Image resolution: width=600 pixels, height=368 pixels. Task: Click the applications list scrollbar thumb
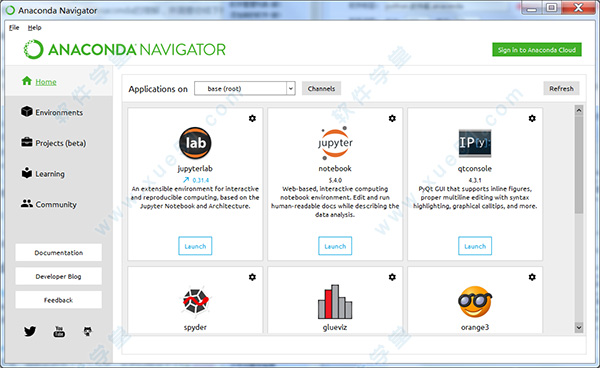(x=579, y=164)
